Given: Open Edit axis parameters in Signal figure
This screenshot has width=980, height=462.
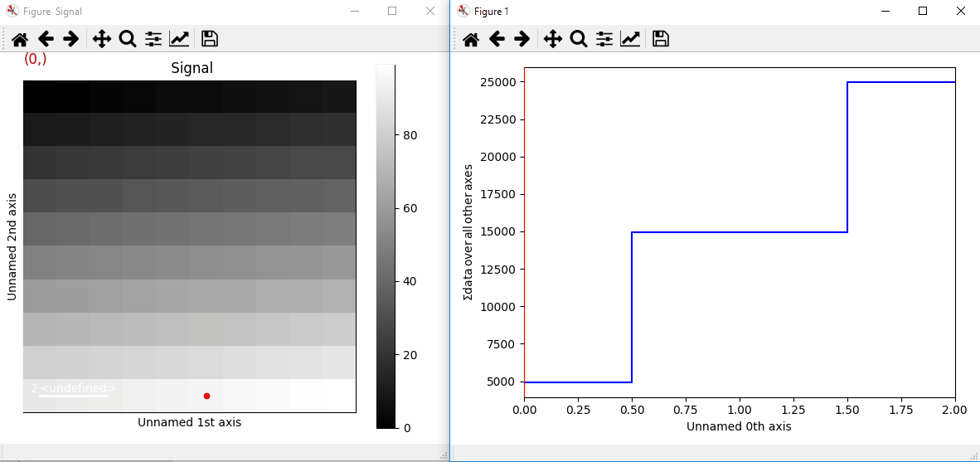Looking at the screenshot, I should point(179,39).
